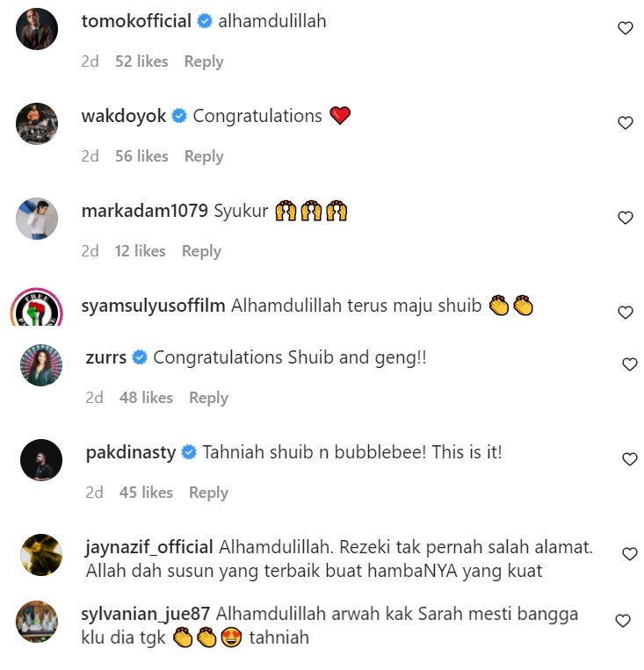Reply to zurrs' comment
The width and height of the screenshot is (644, 670).
pyautogui.click(x=209, y=399)
